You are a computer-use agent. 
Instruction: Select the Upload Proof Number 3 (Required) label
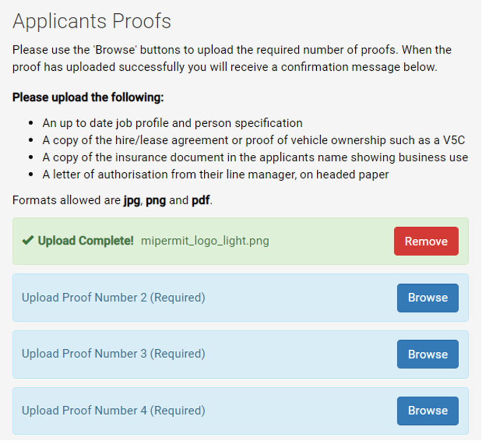click(114, 354)
